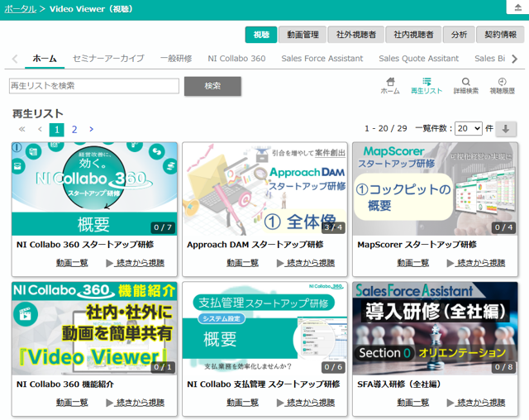Viewport: 529px width, 420px height.
Task: Click the NI Collabo 360 スタートアップ研修 title
Action: coord(85,245)
